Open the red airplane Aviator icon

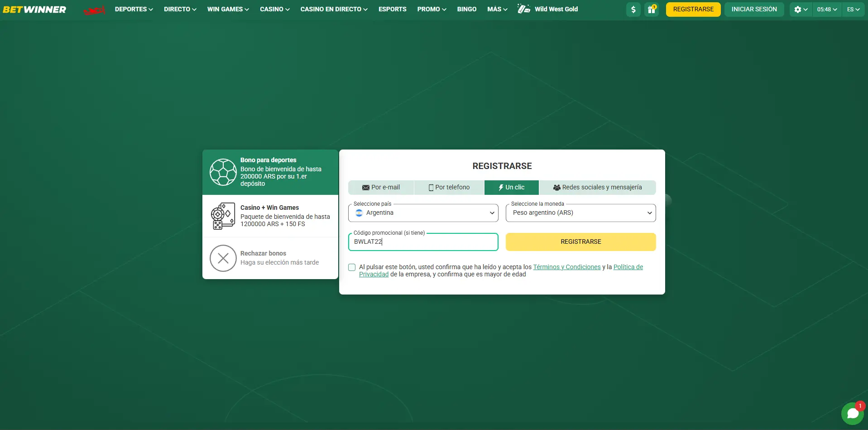pos(94,10)
